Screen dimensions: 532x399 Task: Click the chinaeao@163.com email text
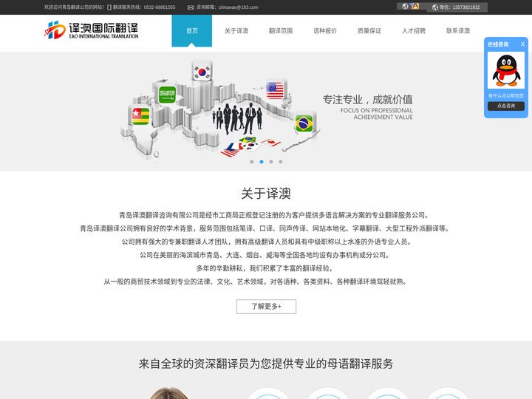tap(238, 7)
